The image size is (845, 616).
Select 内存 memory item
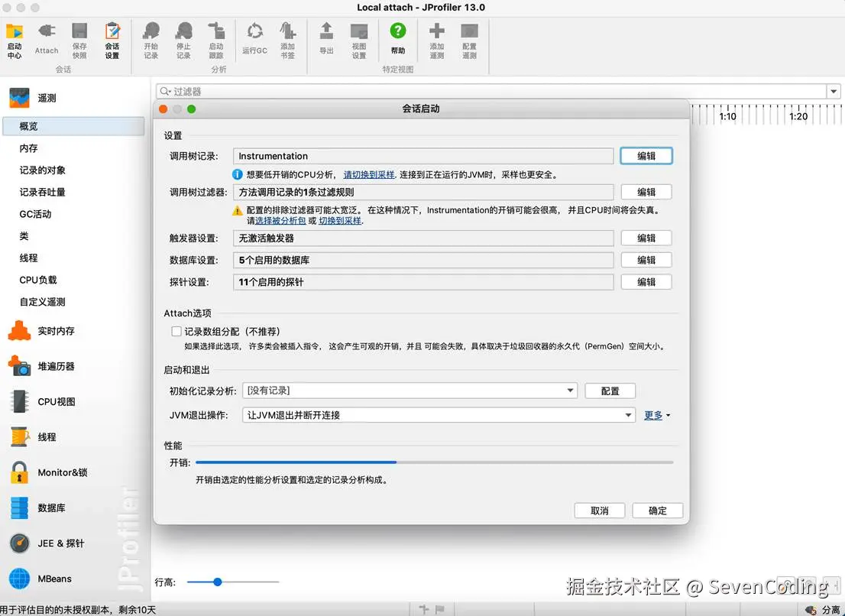(x=28, y=148)
